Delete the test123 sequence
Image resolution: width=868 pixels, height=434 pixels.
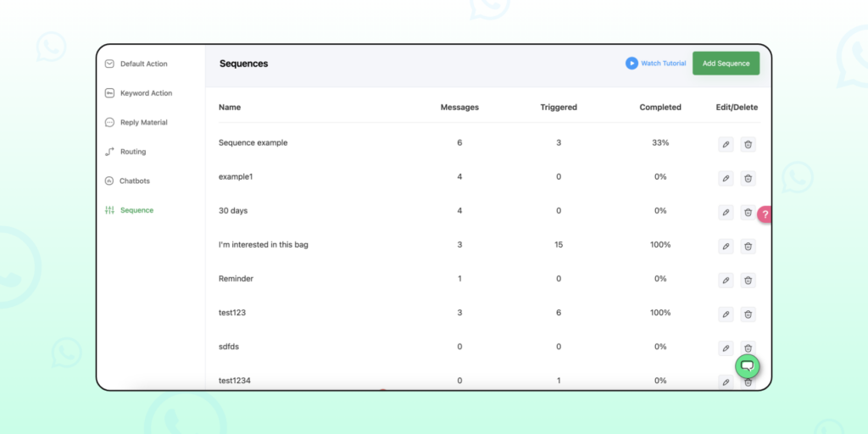(x=748, y=314)
